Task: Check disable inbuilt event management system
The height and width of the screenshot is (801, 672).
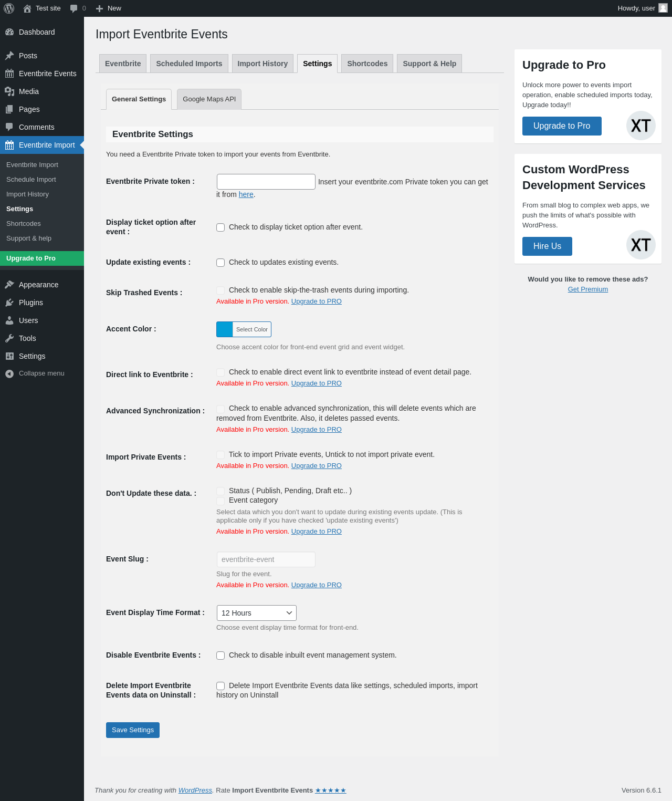Action: [x=220, y=656]
